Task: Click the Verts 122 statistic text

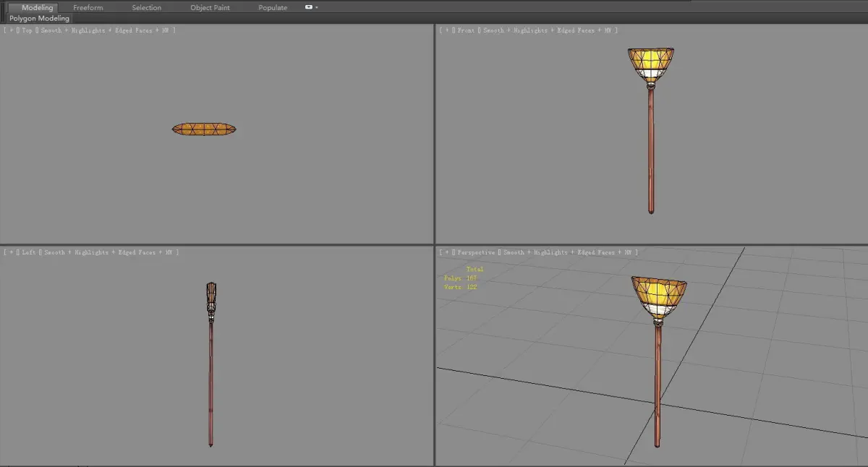Action: (x=461, y=287)
